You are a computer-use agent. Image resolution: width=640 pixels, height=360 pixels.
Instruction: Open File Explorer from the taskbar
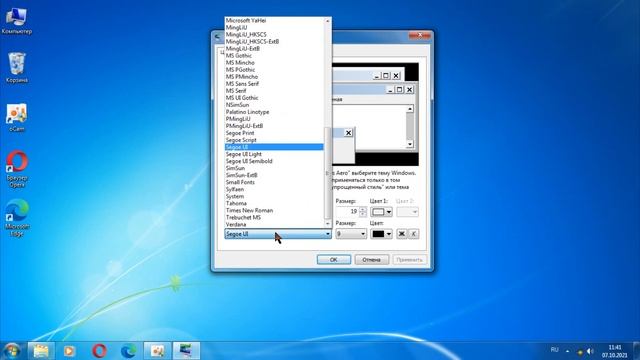(x=41, y=351)
